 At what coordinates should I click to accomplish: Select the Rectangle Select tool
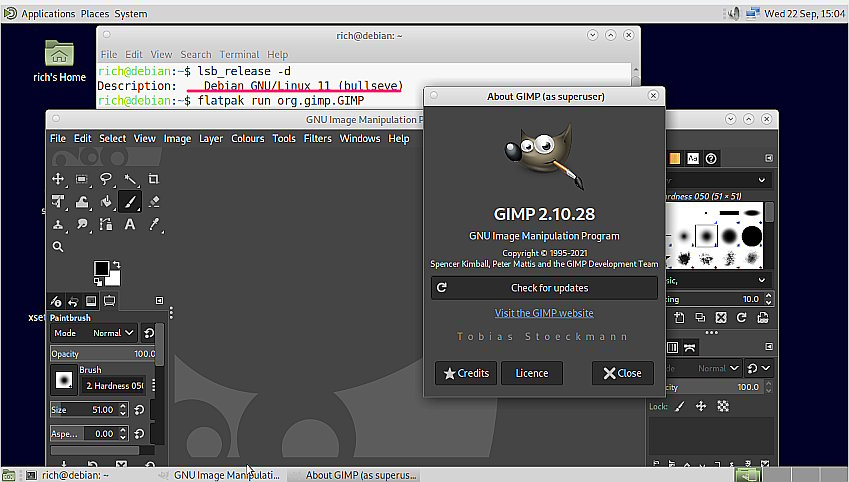(x=82, y=179)
